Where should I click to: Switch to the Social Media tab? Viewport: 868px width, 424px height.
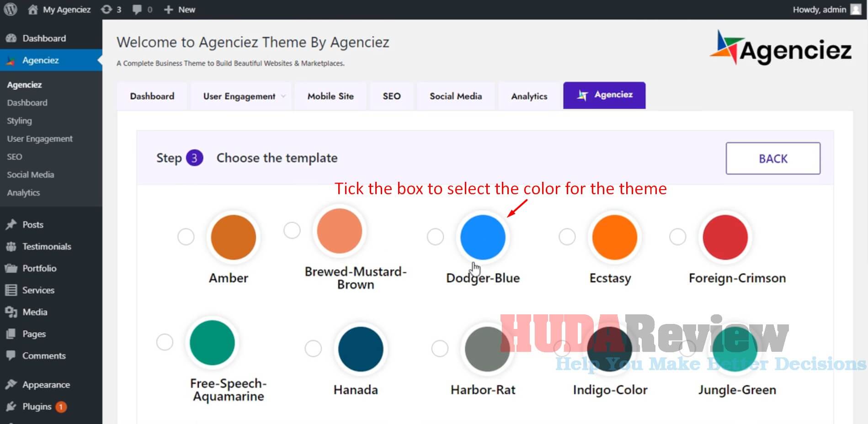point(456,96)
